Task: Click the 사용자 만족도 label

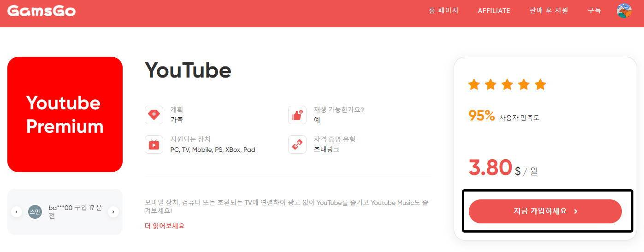Action: 519,118
